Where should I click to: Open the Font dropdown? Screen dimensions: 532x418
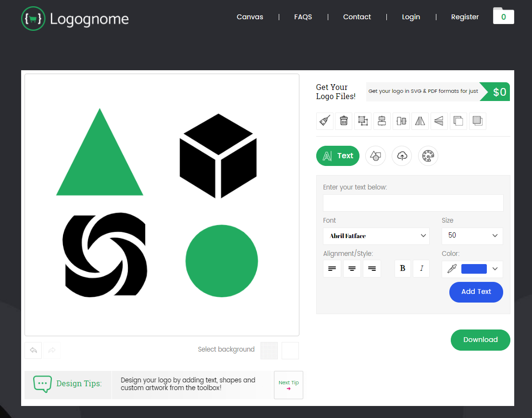click(376, 236)
